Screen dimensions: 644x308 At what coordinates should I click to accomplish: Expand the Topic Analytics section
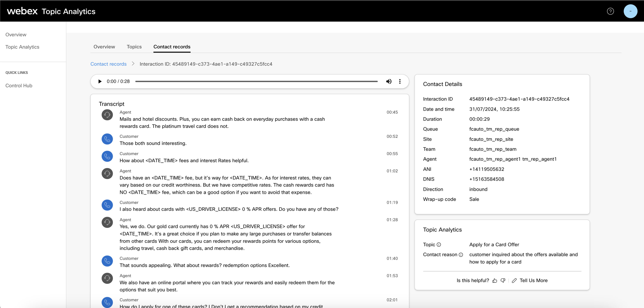click(x=443, y=229)
